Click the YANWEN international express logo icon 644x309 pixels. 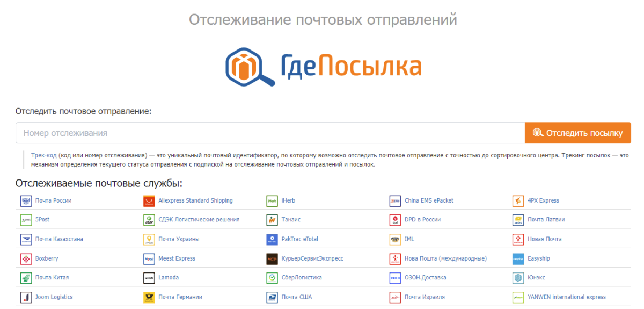pos(518,297)
